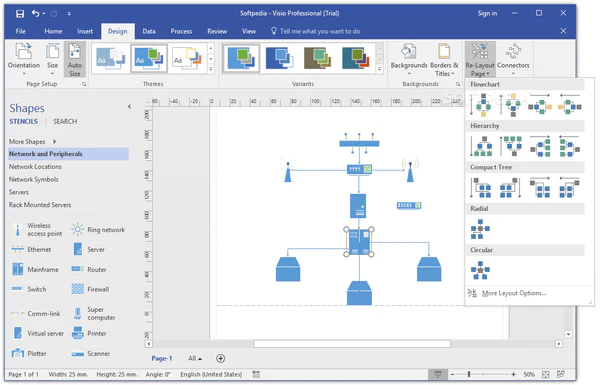Click the Undo arrow icon
Screen dimensions: 600x385
tap(36, 13)
